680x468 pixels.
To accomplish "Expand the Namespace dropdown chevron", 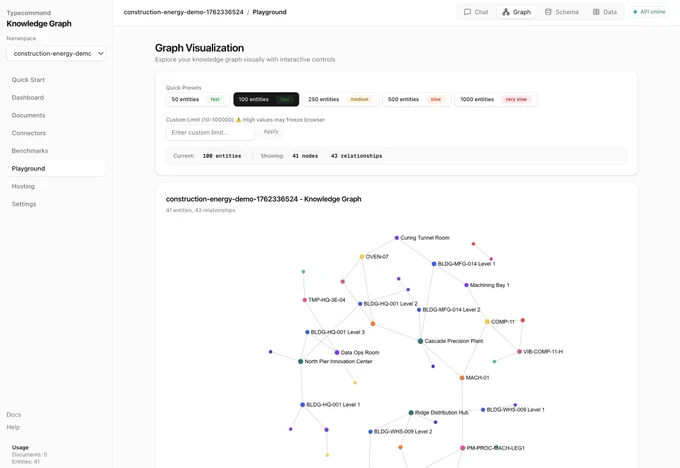I will [x=101, y=54].
